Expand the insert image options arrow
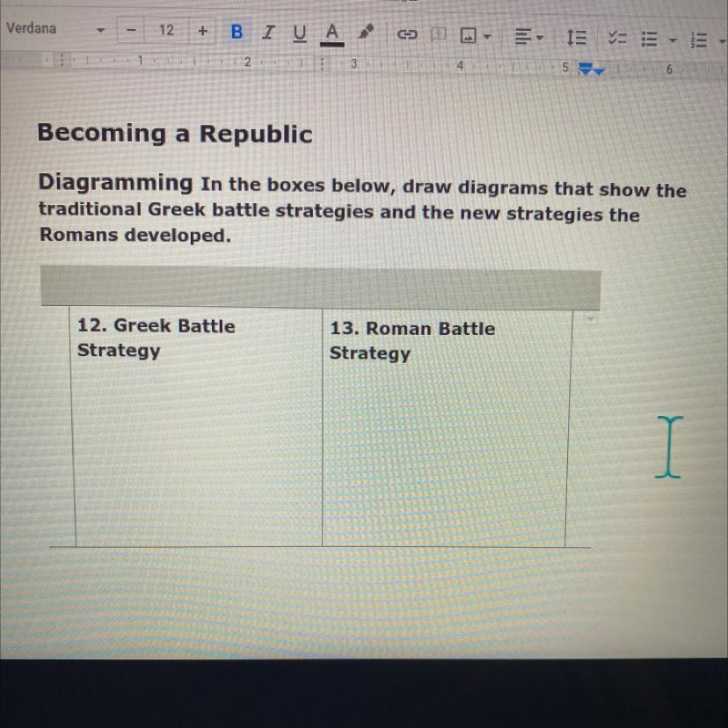Image resolution: width=728 pixels, height=728 pixels. (486, 36)
